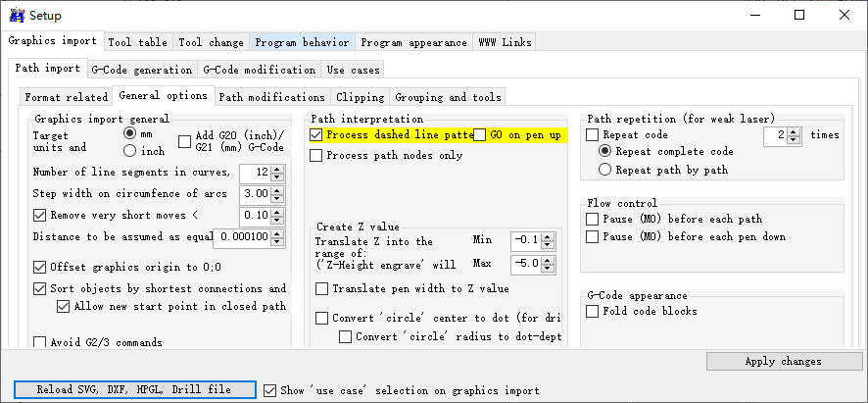
Task: Select Repeat path by path option
Action: [605, 170]
